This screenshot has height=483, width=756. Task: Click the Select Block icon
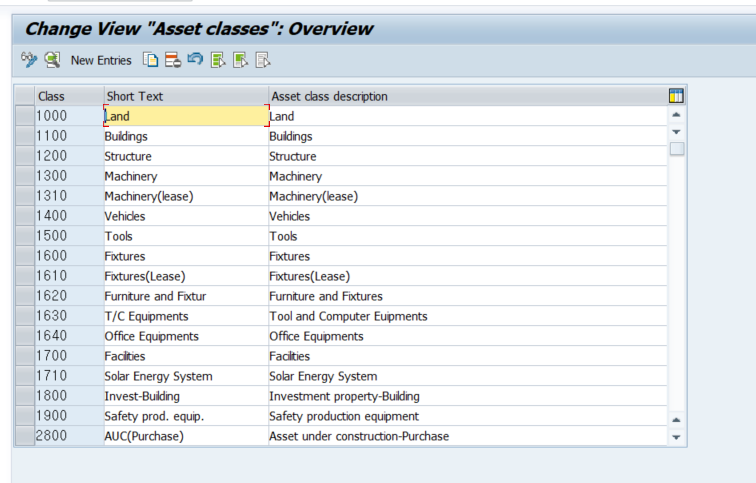click(x=240, y=60)
